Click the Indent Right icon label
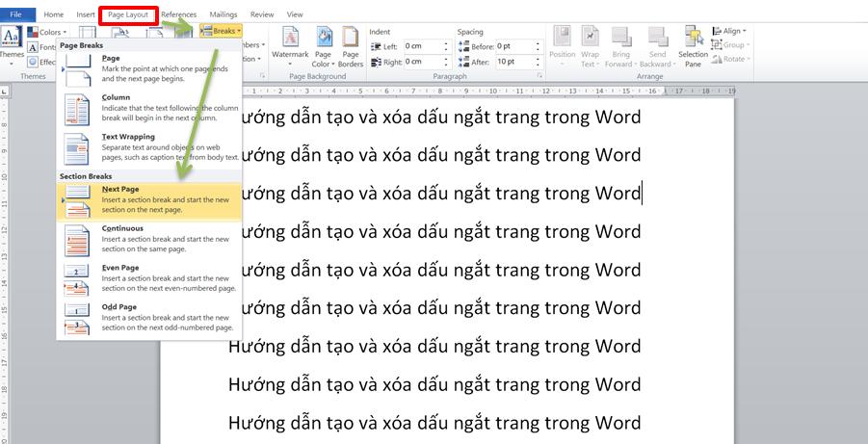The height and width of the screenshot is (444, 868). pos(386,62)
